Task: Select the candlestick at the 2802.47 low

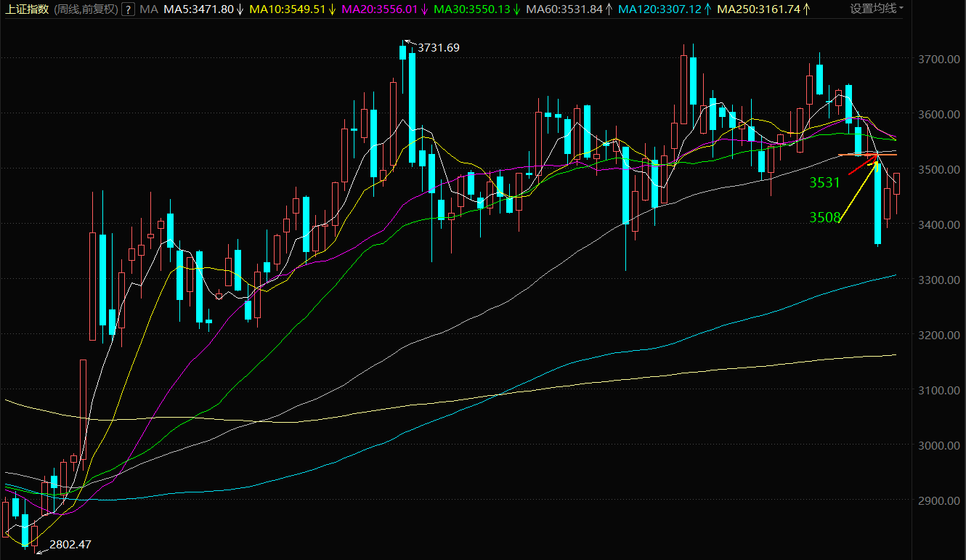Action: 34,536
